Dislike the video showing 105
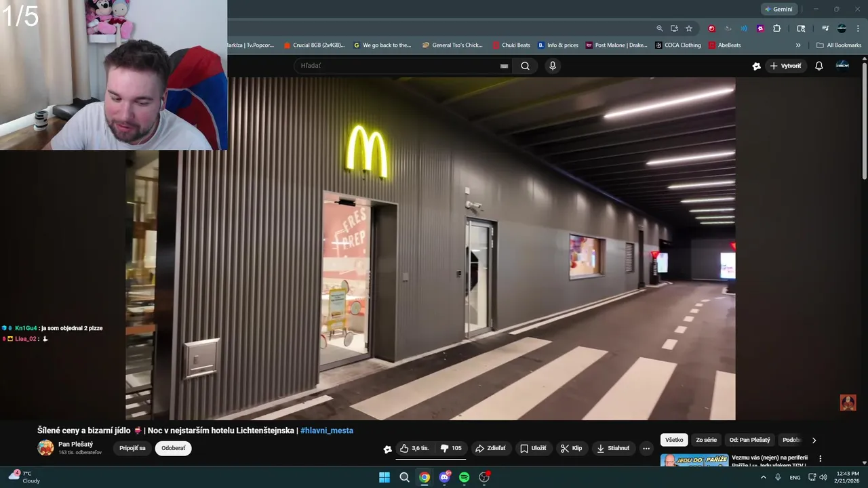 tap(450, 448)
